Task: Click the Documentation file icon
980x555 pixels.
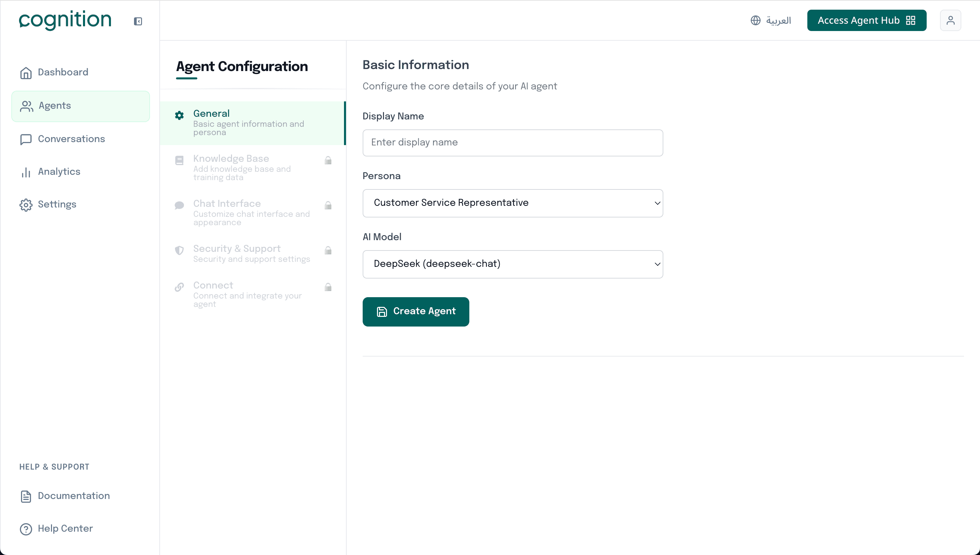Action: (26, 496)
